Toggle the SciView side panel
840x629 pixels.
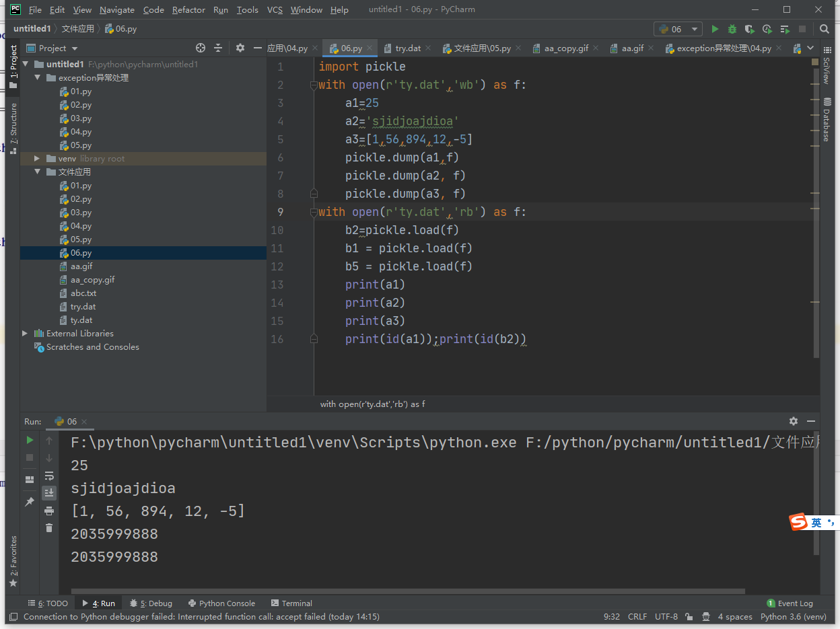(x=827, y=65)
